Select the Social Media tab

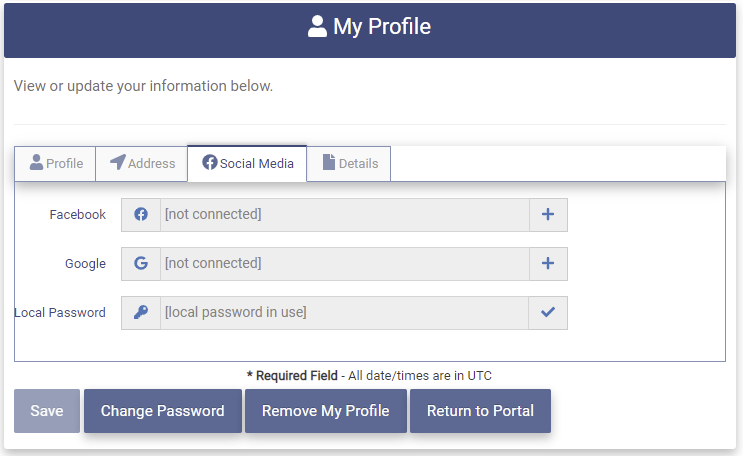click(x=247, y=163)
